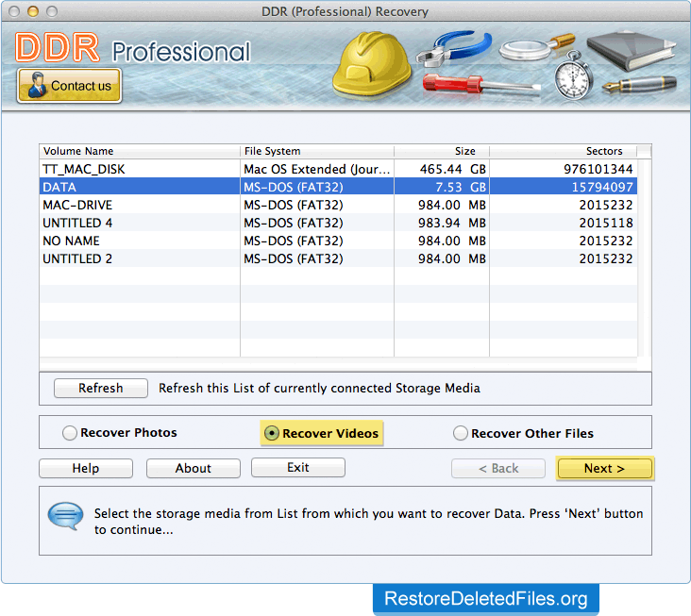691x616 pixels.
Task: Select the DATA volume row
Action: (338, 187)
